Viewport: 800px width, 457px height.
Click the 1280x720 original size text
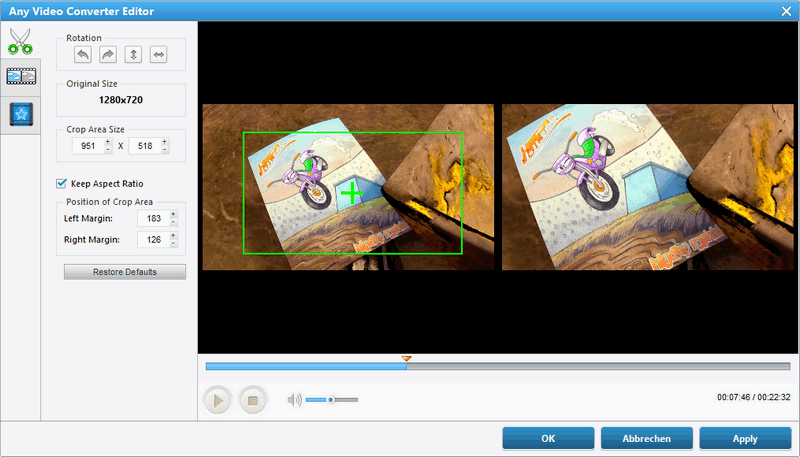121,100
